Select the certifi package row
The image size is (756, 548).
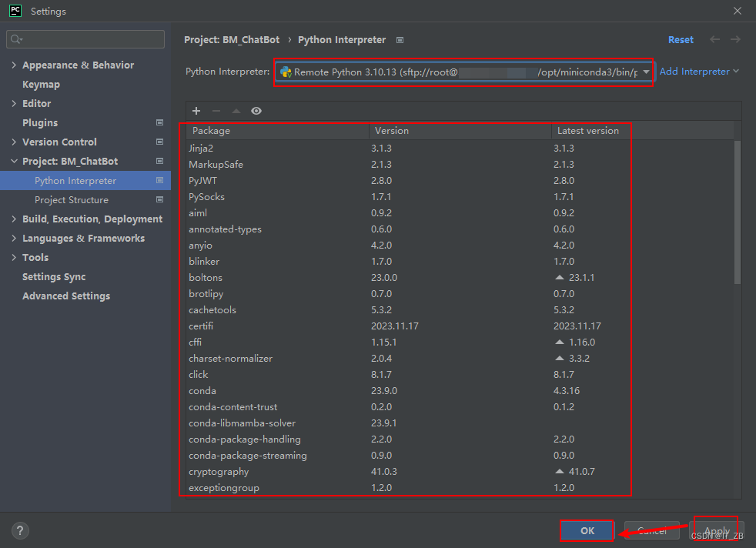(460, 326)
